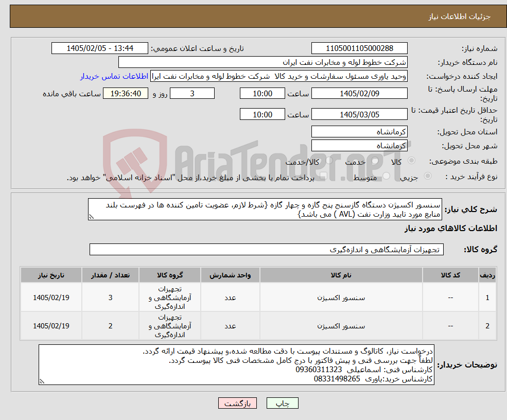507x420 pixels.
Task: Click the buyer organization name field
Action: coord(263,62)
